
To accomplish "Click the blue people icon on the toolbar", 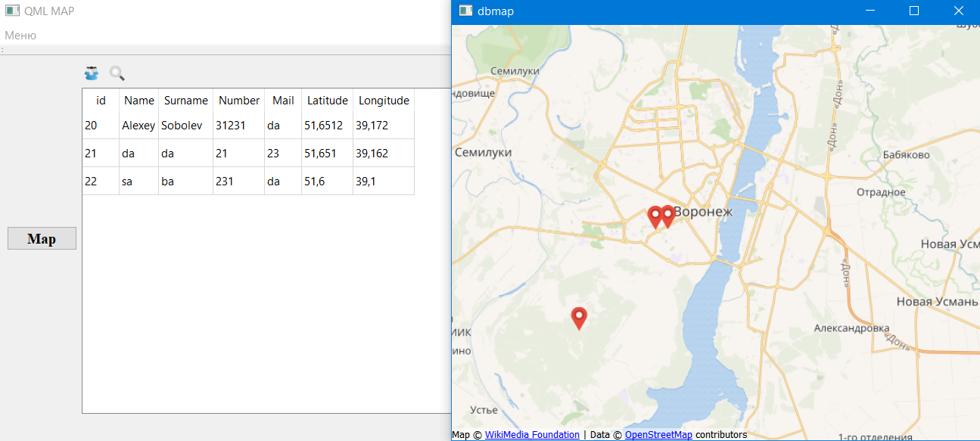I will tap(91, 73).
